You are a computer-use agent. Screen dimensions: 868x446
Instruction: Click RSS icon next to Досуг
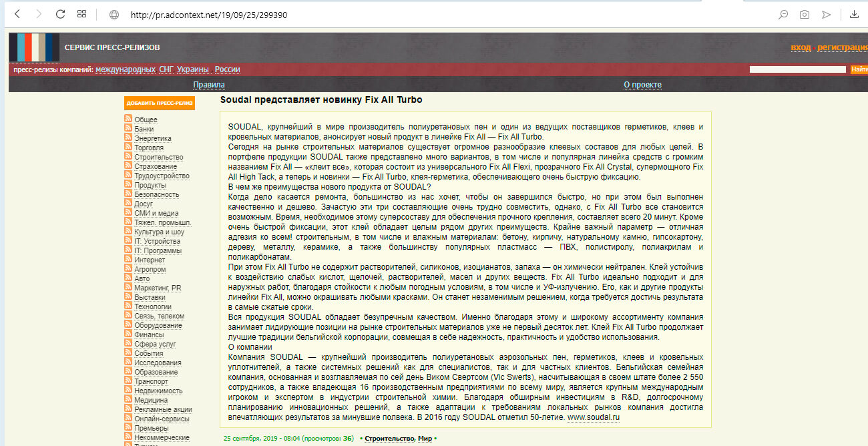[128, 204]
